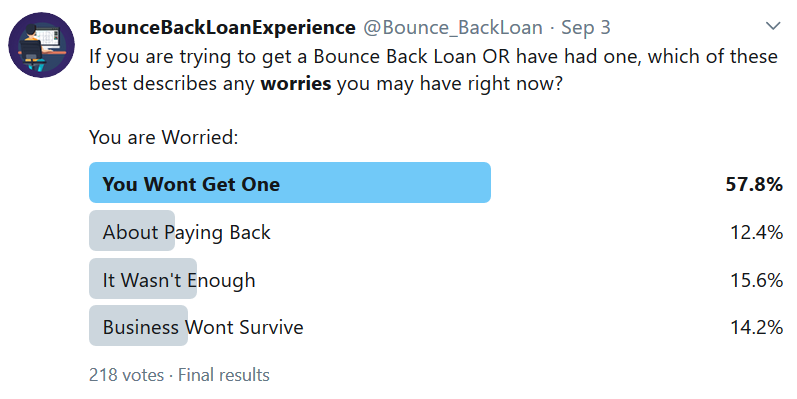Select the It Wasn't Enough option
The width and height of the screenshot is (797, 399).
(179, 280)
